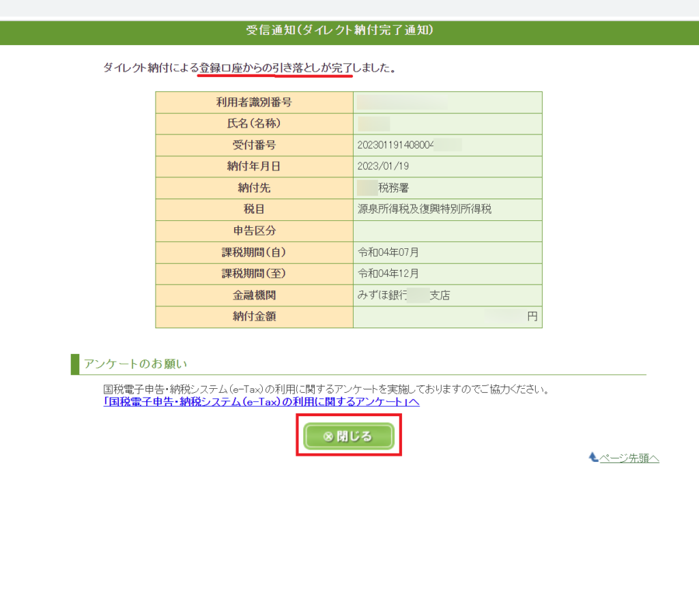The width and height of the screenshot is (699, 616).
Task: Click the 申告区分 label cell
Action: (x=254, y=231)
